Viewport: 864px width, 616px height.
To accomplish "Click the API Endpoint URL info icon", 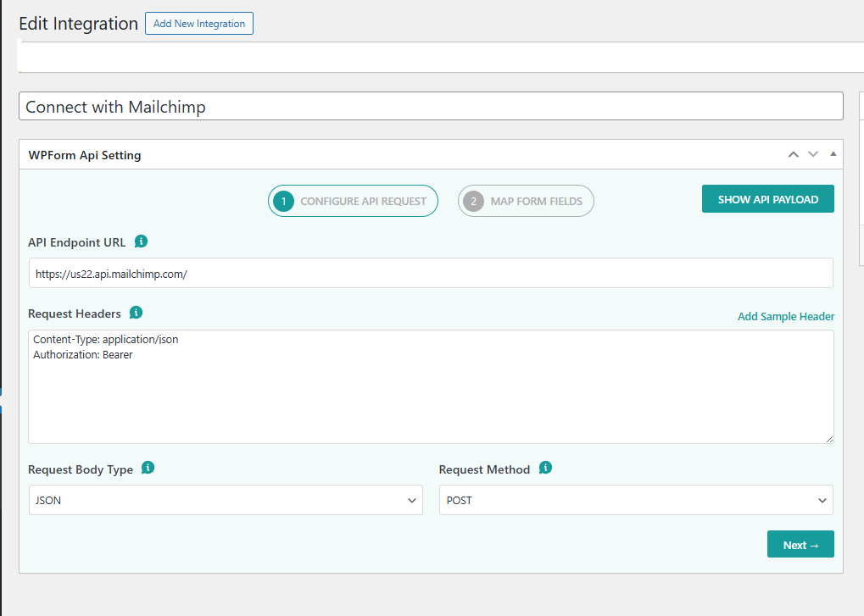I will click(141, 241).
